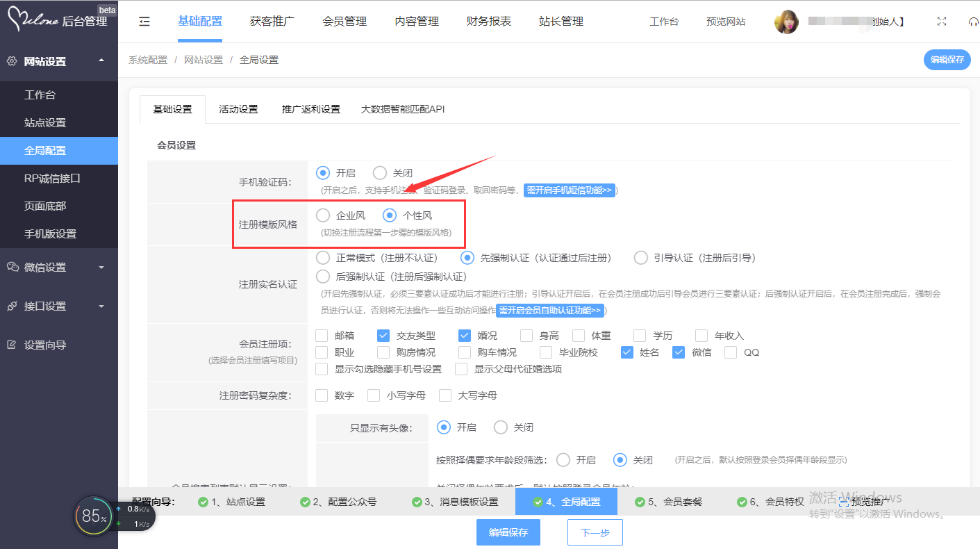Select the 企业风 radio option
This screenshot has height=549, width=980.
pos(323,215)
